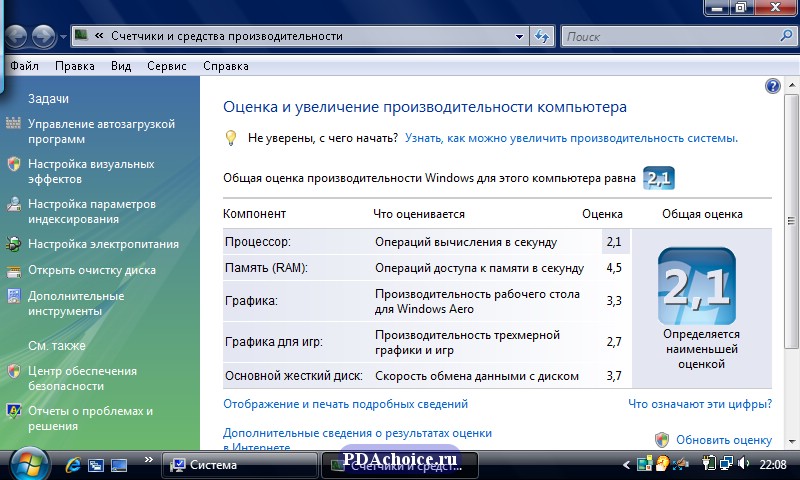
Task: Open recent pages dropdown beside the Forward button
Action: click(x=63, y=37)
